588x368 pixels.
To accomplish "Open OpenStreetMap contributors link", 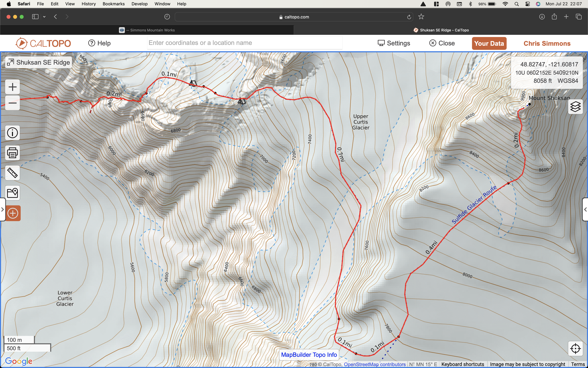I will (x=375, y=364).
